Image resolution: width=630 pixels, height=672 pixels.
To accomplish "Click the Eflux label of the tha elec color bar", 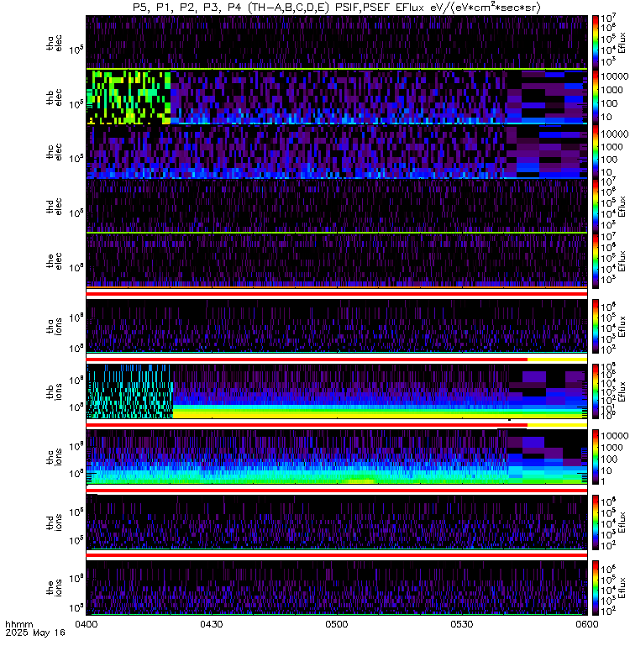I will coord(622,43).
